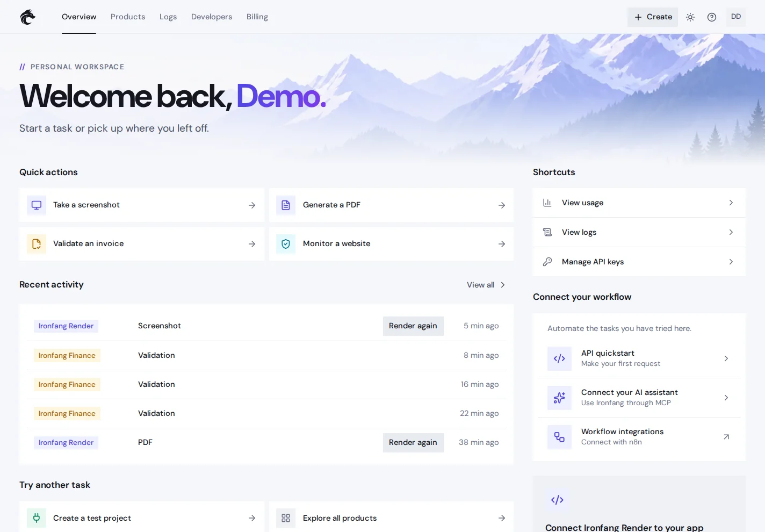Click the workflow icon for Workflow integrations
Image resolution: width=765 pixels, height=532 pixels.
[x=559, y=437]
